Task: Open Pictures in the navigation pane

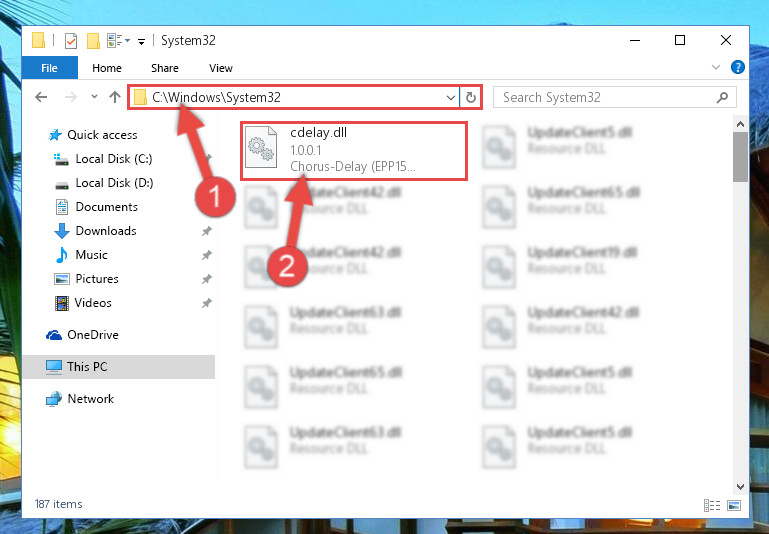Action: [x=97, y=279]
